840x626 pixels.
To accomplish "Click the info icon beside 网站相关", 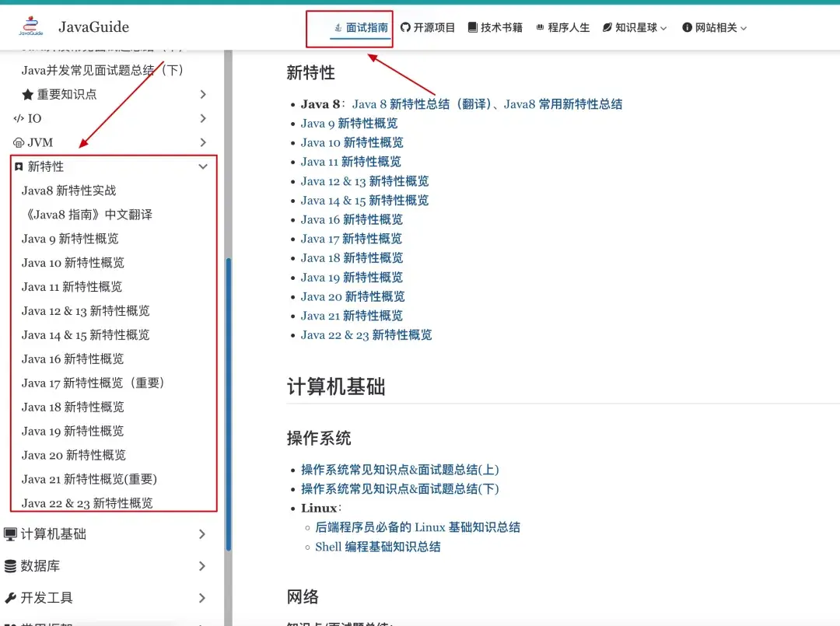I will coord(688,26).
